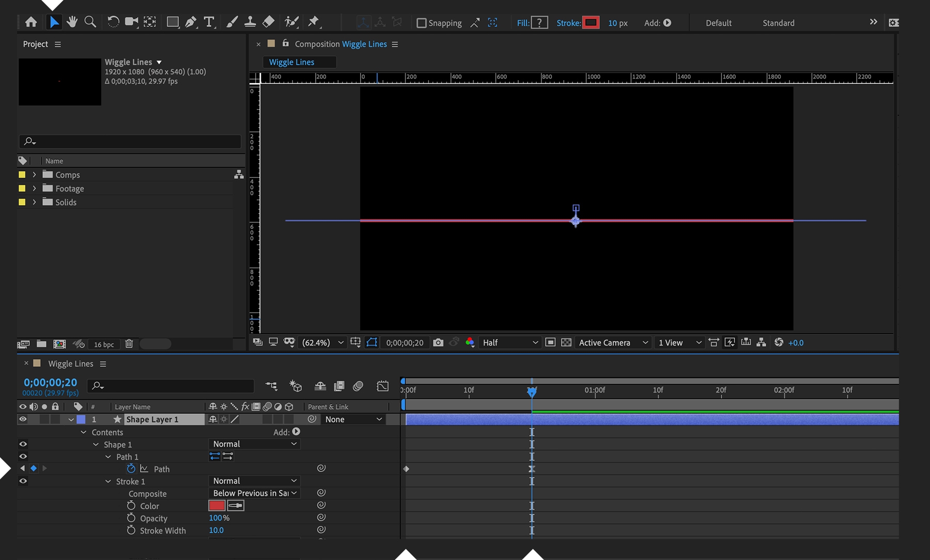Select the Hand tool
The image size is (930, 560).
click(72, 22)
